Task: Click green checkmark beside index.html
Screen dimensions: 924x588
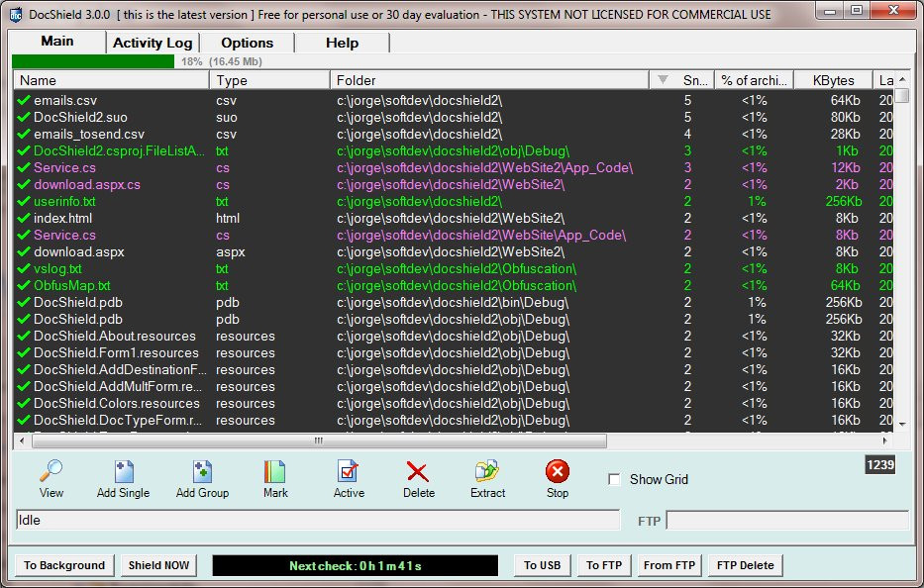Action: [24, 218]
